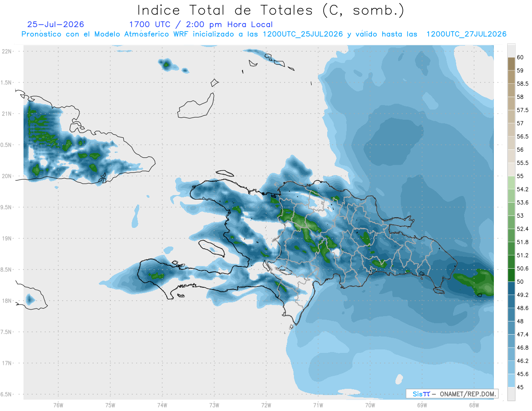
Task: Click the '60' value on the color bar
Action: click(521, 57)
